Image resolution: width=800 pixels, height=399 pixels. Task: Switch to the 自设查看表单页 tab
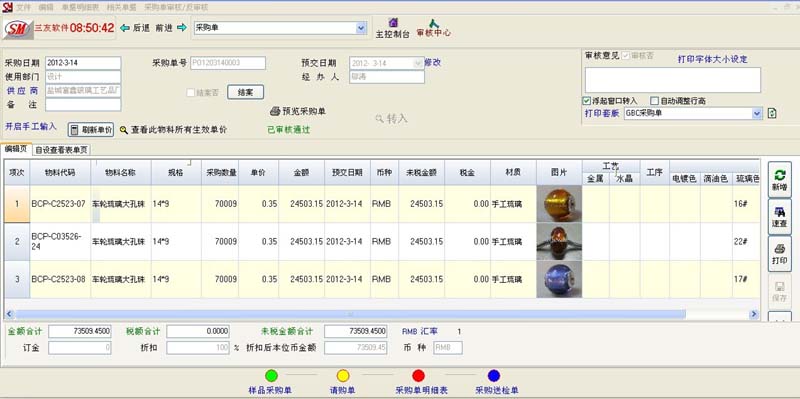tap(62, 150)
